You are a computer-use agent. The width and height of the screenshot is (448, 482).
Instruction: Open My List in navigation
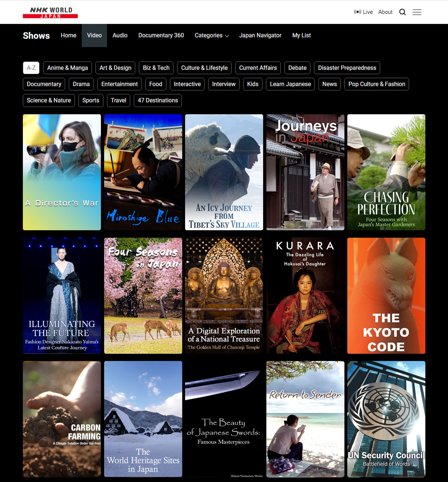coord(301,35)
